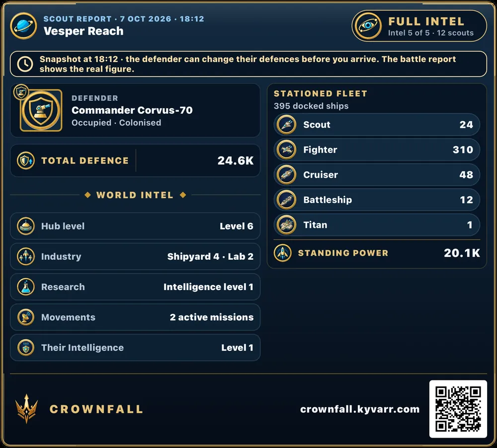Click the FULL INTEL badge title

point(426,21)
